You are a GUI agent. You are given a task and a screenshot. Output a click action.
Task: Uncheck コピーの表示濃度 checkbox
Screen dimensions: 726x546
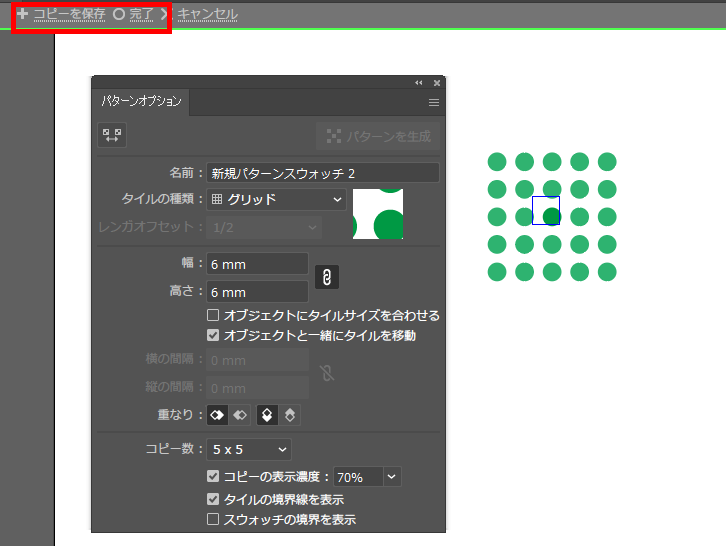pyautogui.click(x=213, y=476)
